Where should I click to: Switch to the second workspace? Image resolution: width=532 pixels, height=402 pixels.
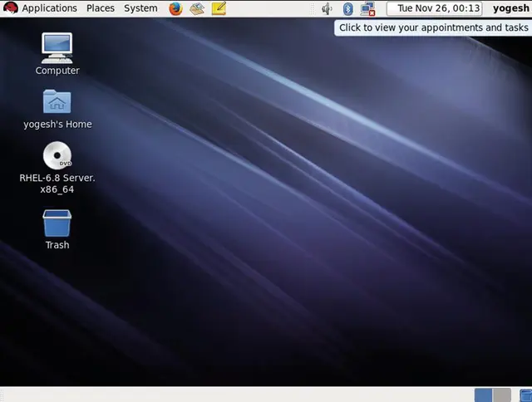point(501,395)
